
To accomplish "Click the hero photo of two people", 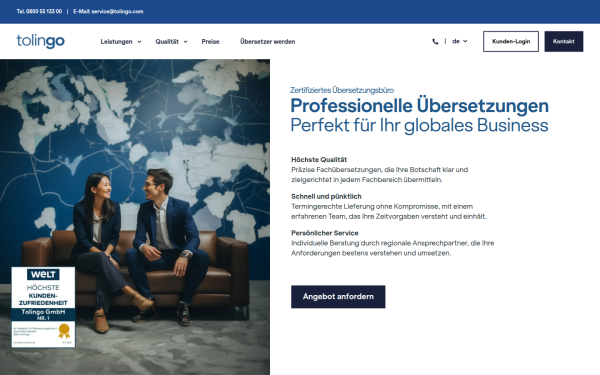I will (x=135, y=217).
